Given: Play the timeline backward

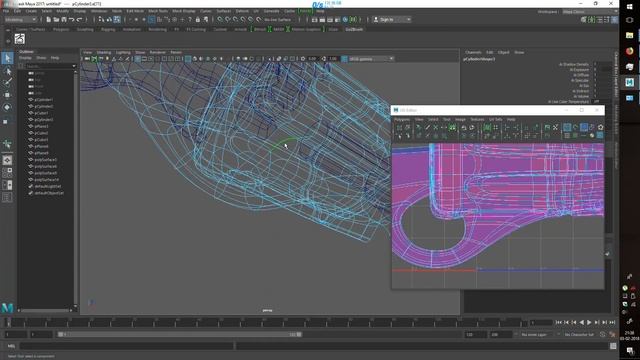Looking at the screenshot, I should point(581,322).
